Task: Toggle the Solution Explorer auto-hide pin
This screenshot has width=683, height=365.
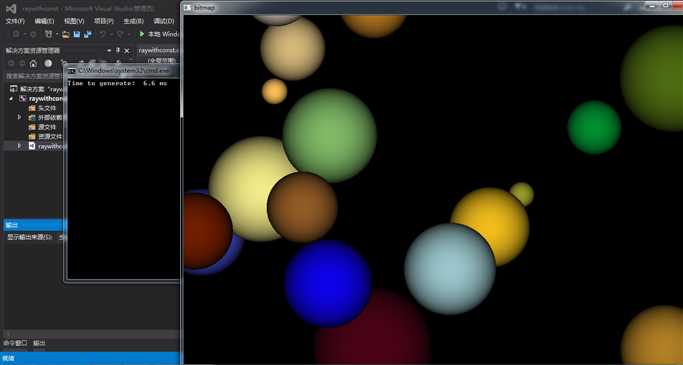Action: tap(118, 51)
